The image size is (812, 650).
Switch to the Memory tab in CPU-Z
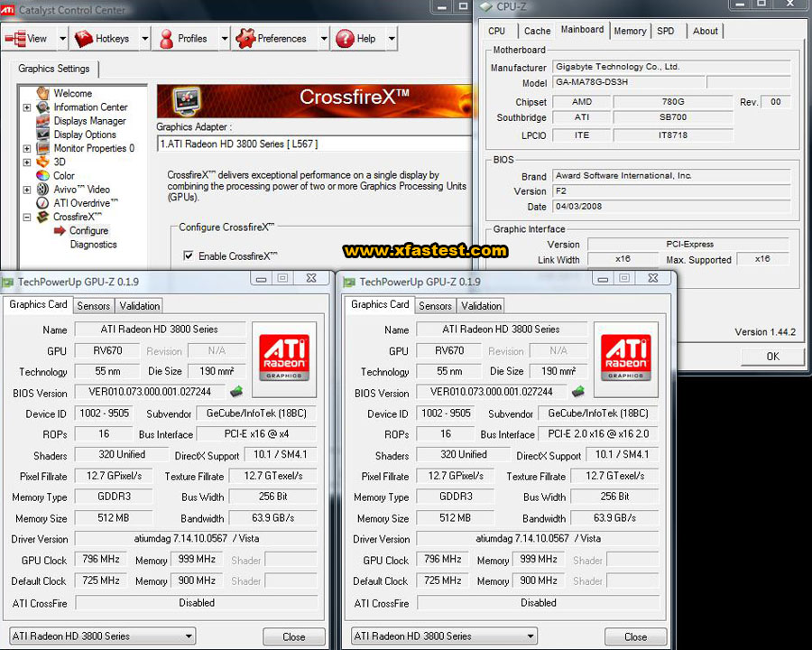coord(630,31)
